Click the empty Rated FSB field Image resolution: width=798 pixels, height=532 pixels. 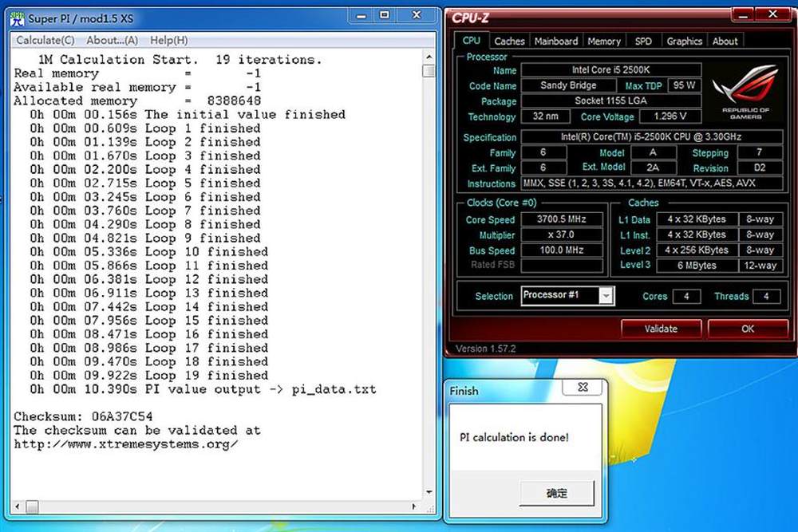(x=561, y=266)
